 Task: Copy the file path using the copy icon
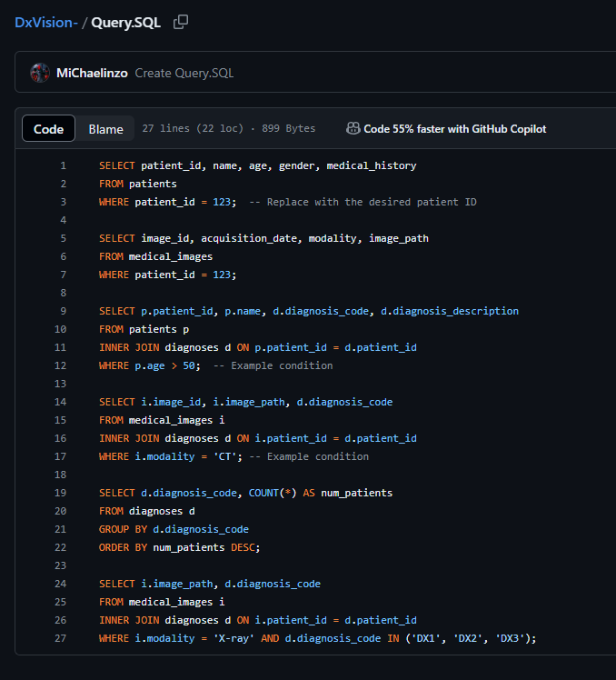[181, 22]
